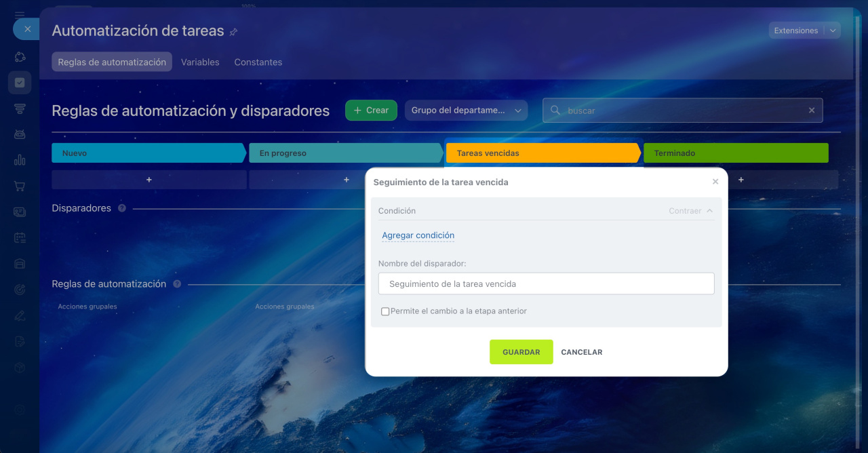Image resolution: width=868 pixels, height=453 pixels.
Task: Clear the search field with the X icon
Action: click(x=811, y=111)
